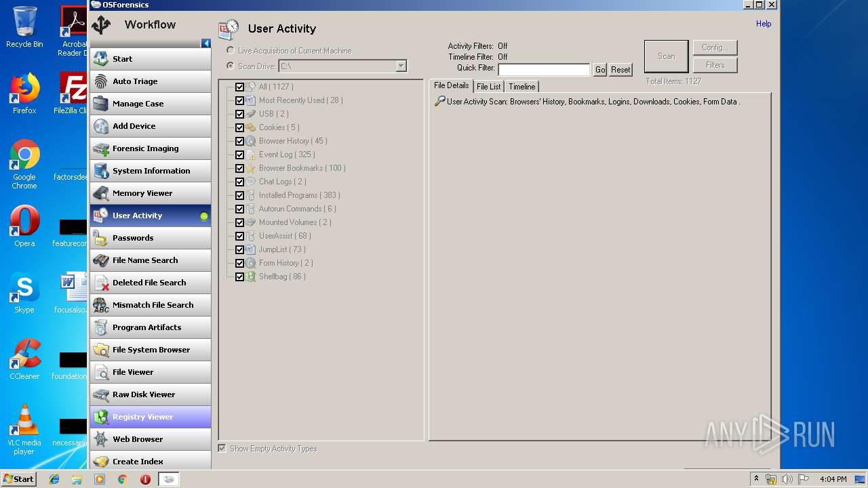Open the Start workflow item

[x=151, y=59]
